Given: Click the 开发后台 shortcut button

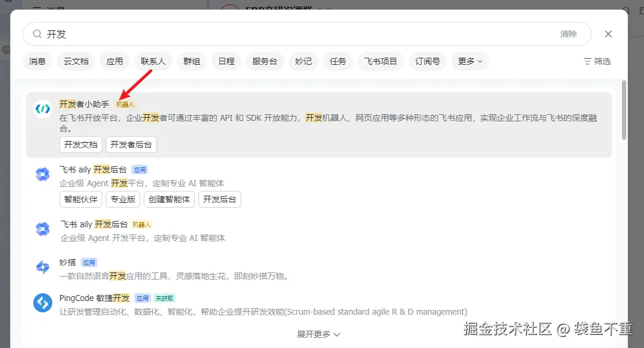Looking at the screenshot, I should [x=220, y=199].
